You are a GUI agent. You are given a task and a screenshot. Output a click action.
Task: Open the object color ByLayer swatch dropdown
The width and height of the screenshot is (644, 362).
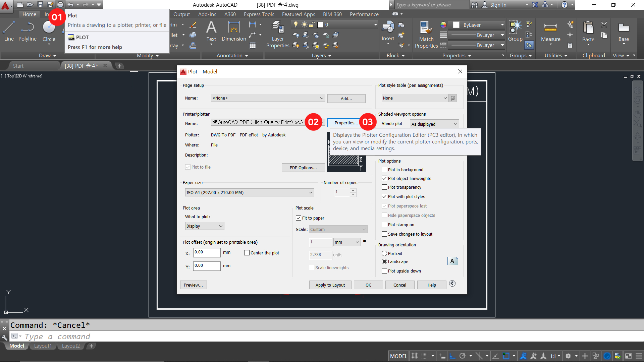pyautogui.click(x=476, y=25)
